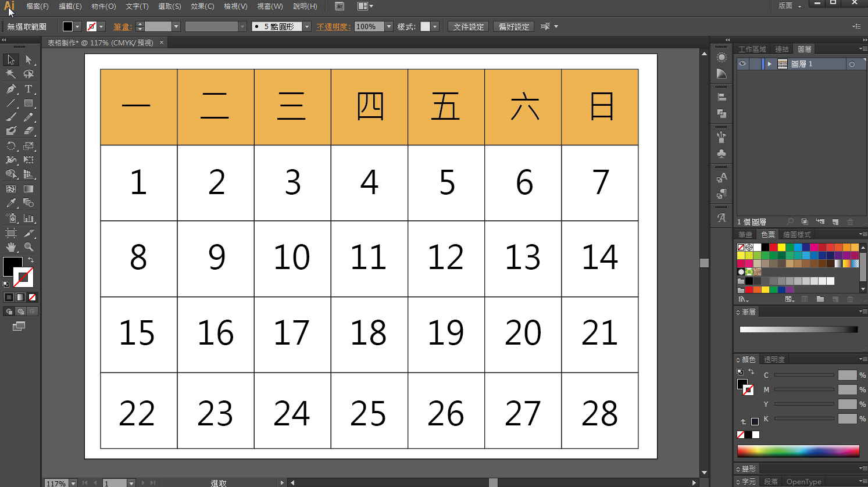Screen dimensions: 868x487
Task: Click the target circle of 圖層 1
Action: tap(852, 64)
